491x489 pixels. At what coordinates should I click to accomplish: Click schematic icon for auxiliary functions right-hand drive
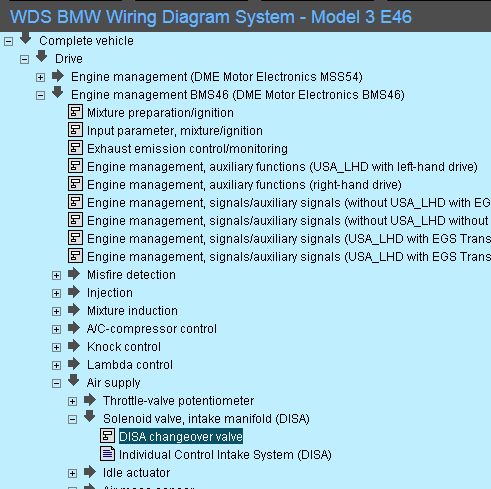click(x=75, y=184)
